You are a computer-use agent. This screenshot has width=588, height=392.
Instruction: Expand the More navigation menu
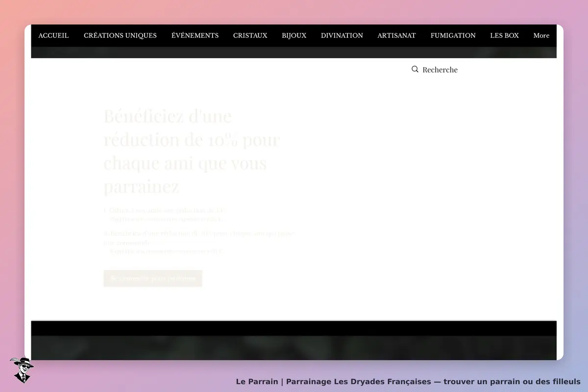click(x=541, y=36)
